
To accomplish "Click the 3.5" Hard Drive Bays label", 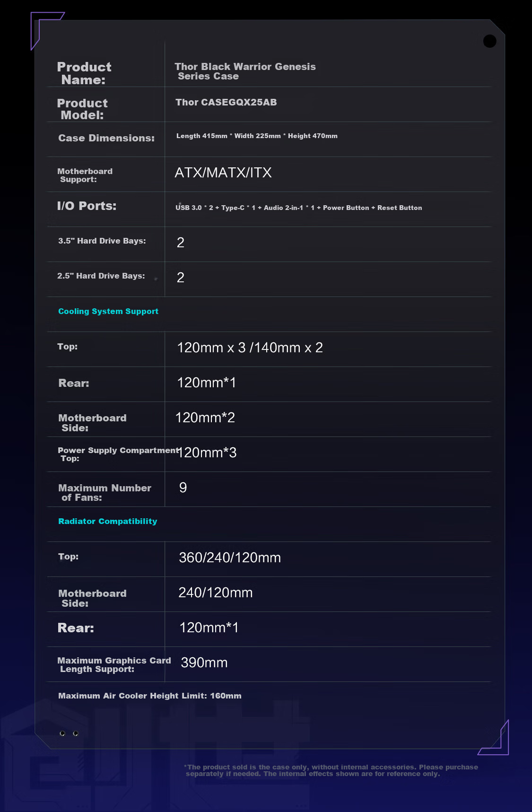I will (x=102, y=241).
